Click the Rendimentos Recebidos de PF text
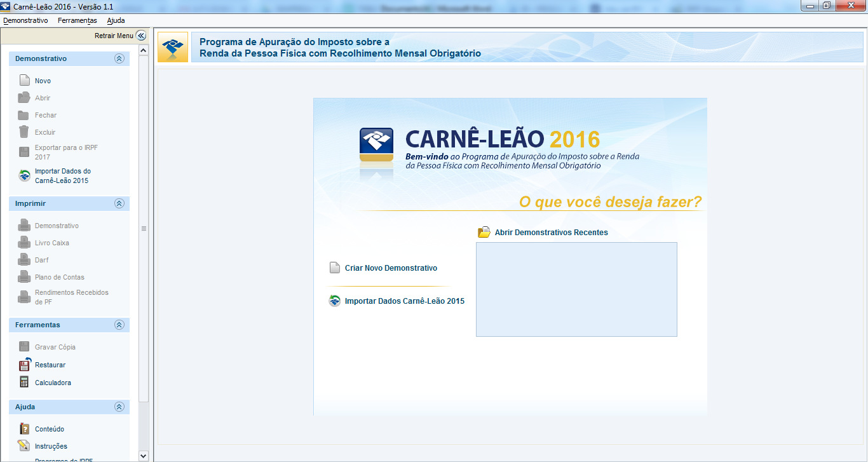 72,297
